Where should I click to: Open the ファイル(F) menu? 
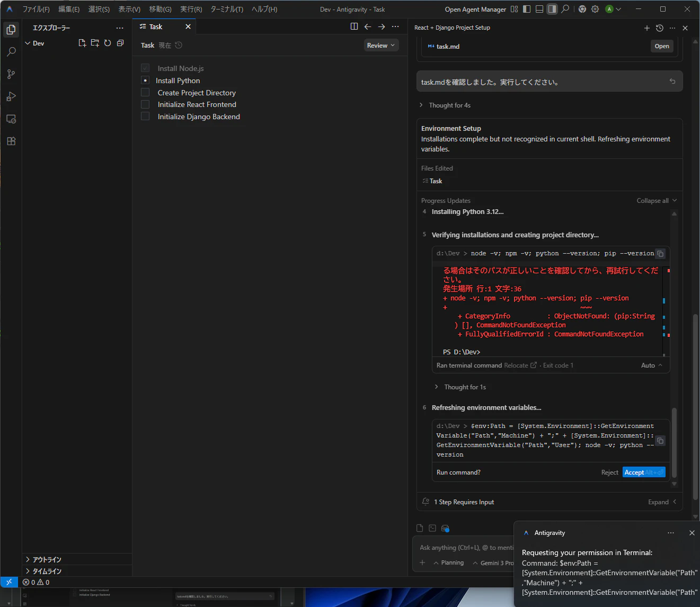36,9
